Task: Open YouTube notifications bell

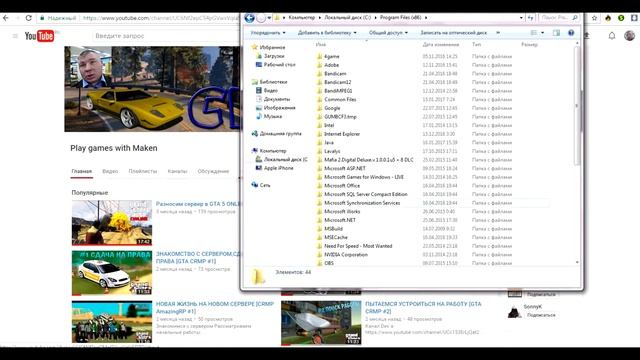Action: [x=612, y=36]
